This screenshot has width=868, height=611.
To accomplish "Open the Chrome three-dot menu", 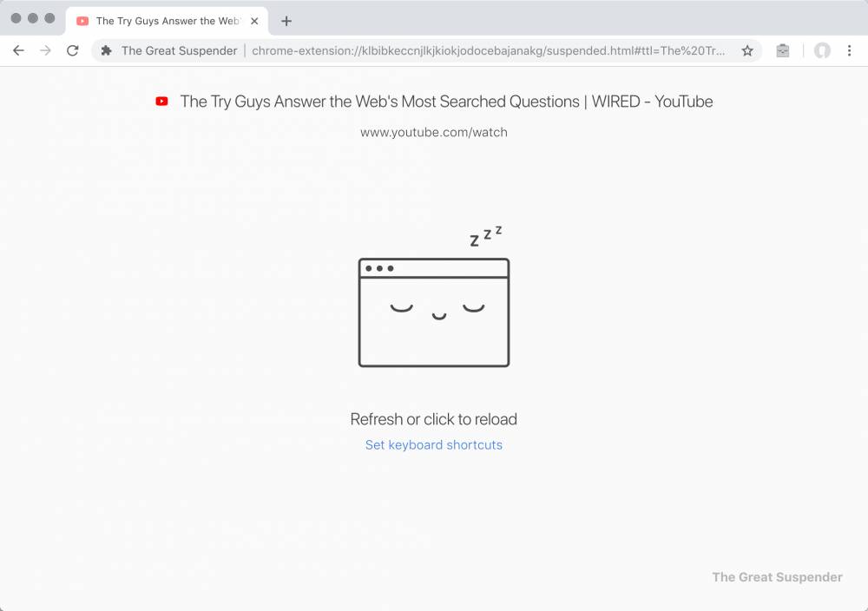I will point(849,51).
